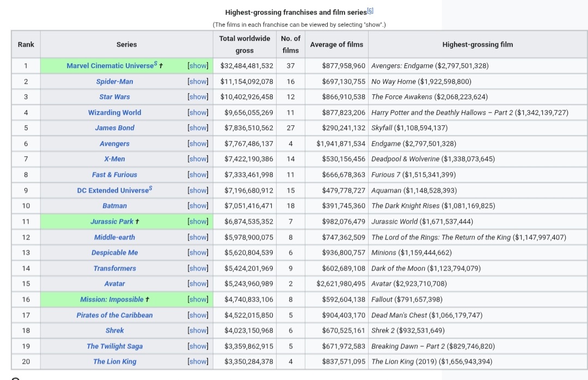Open the Marvel Cinematic Universe link
The width and height of the screenshot is (588, 380).
pyautogui.click(x=110, y=66)
